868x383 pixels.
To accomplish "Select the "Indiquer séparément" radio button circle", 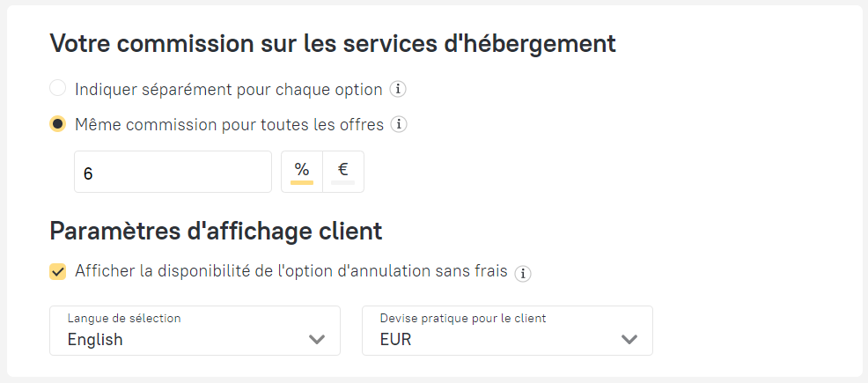I will (x=58, y=89).
